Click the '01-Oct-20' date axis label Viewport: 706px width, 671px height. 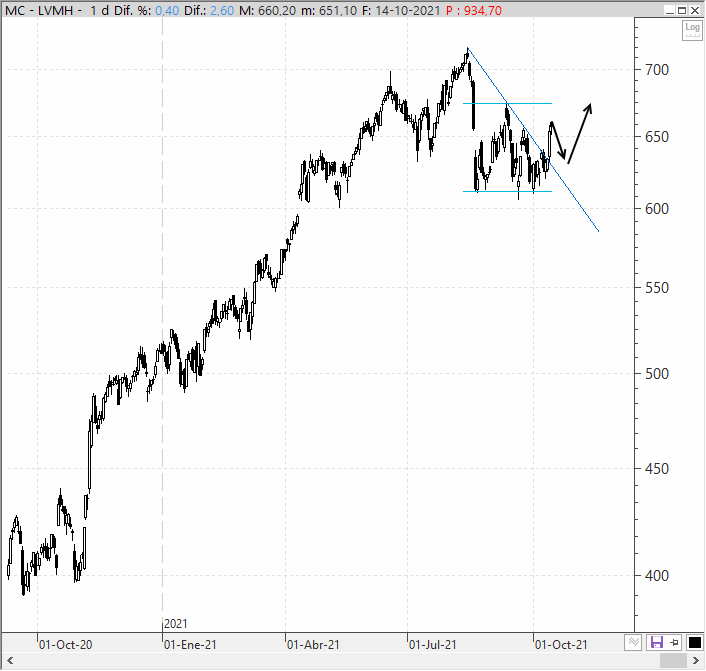click(x=65, y=645)
